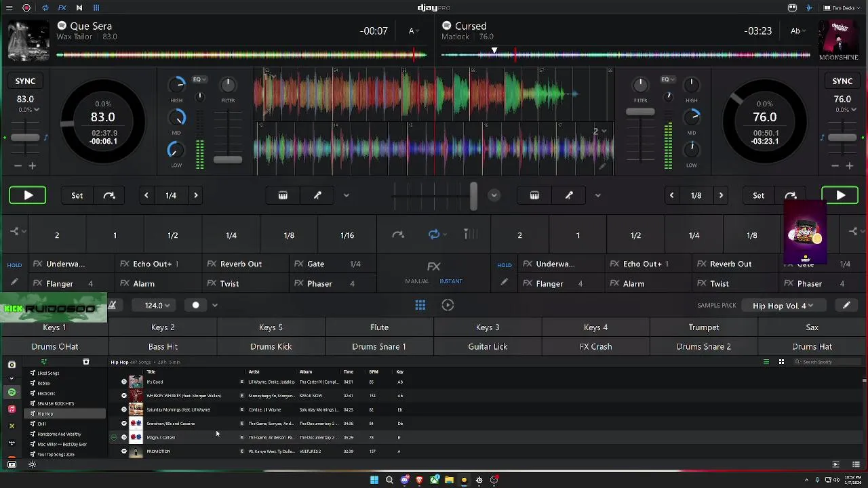The height and width of the screenshot is (488, 868).
Task: Open the edit tool icon on Que Sera deck
Action: tap(317, 195)
